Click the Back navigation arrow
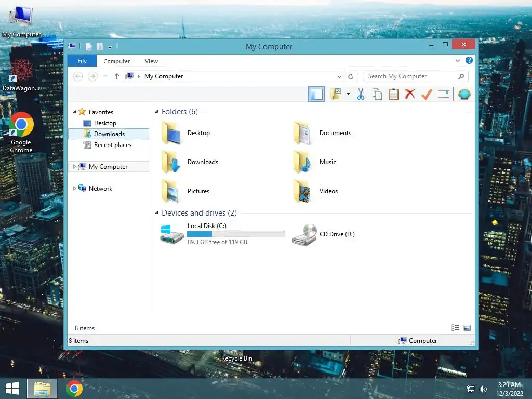 click(x=78, y=76)
